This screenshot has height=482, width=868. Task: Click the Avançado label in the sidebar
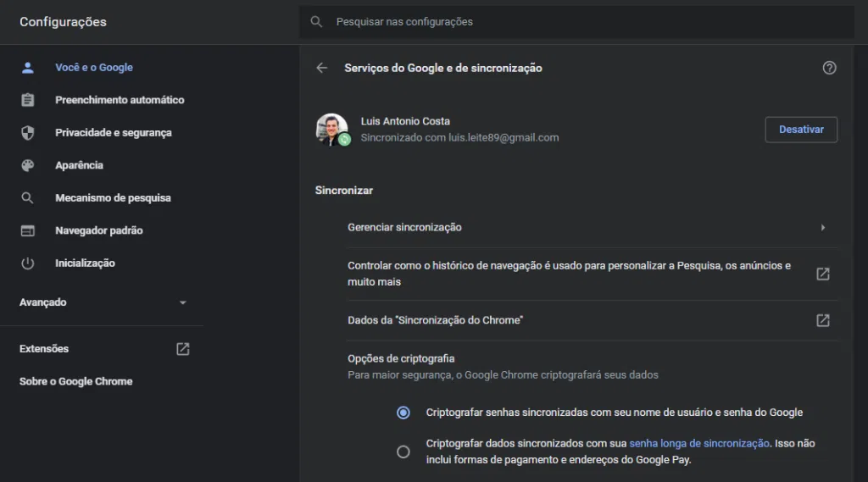pos(42,302)
